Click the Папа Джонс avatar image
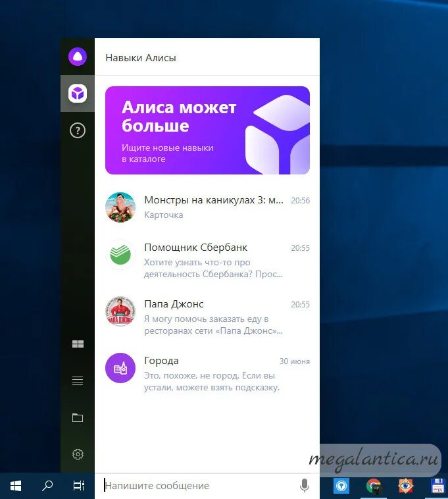This screenshot has width=448, height=499. (x=120, y=311)
